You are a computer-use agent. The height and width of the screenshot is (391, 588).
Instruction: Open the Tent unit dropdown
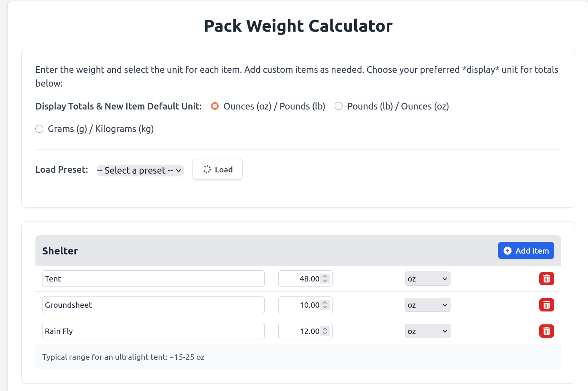428,279
